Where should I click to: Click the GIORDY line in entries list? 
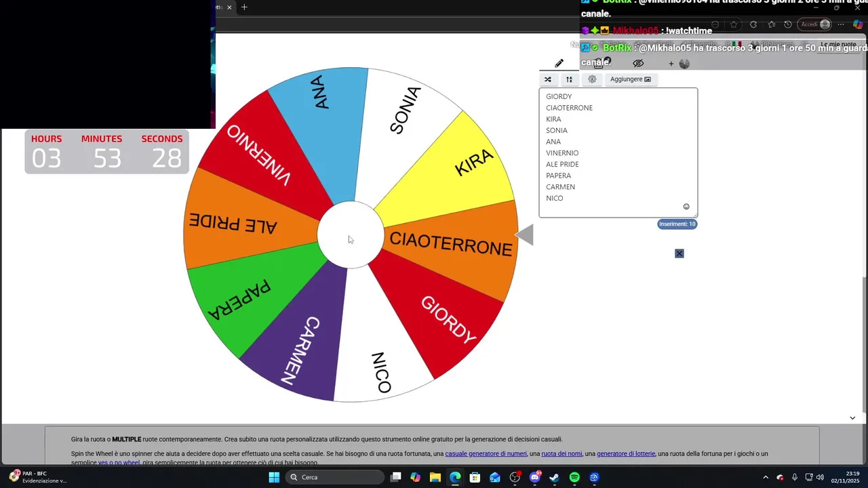coord(559,96)
